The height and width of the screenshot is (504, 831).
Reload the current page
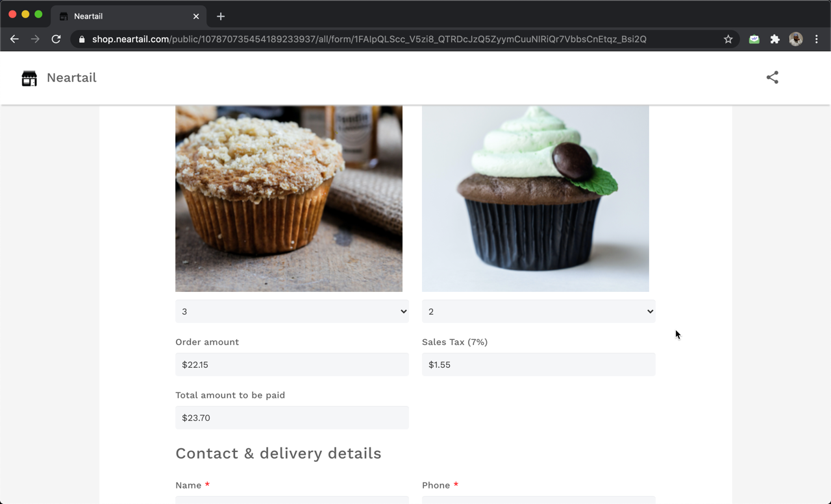pos(56,39)
